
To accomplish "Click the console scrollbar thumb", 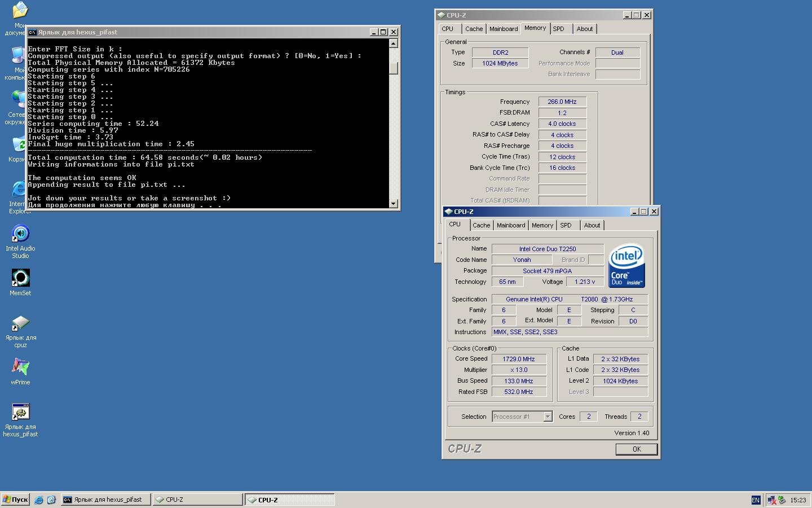I will click(x=394, y=68).
